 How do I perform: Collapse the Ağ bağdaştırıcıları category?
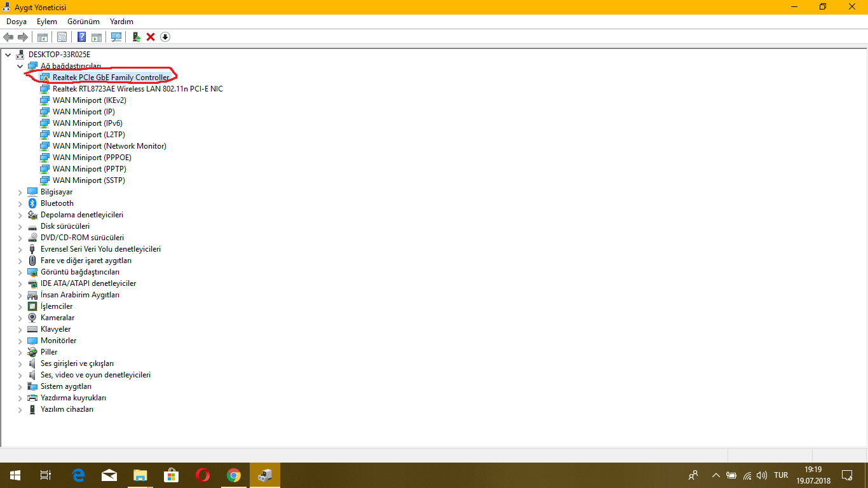click(x=20, y=66)
